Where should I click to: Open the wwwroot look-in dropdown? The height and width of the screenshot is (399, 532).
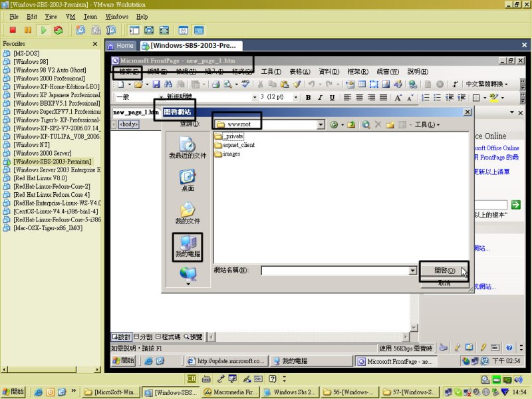(x=321, y=125)
